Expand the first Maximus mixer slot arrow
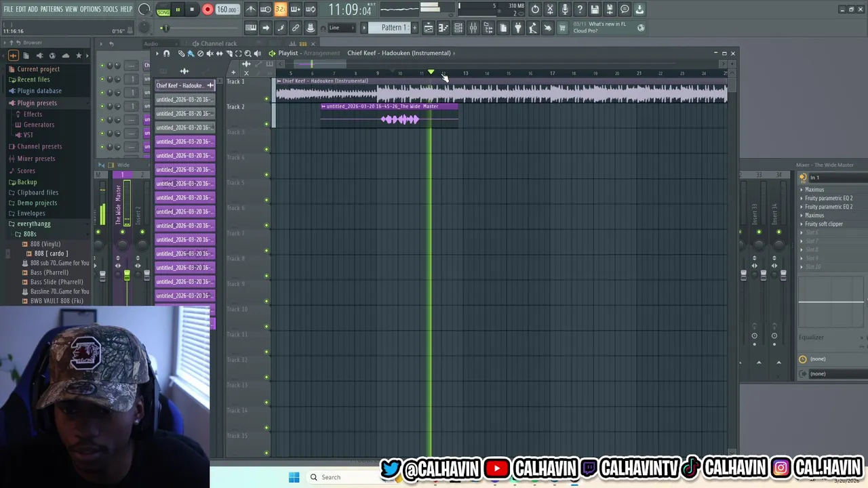 pyautogui.click(x=802, y=190)
